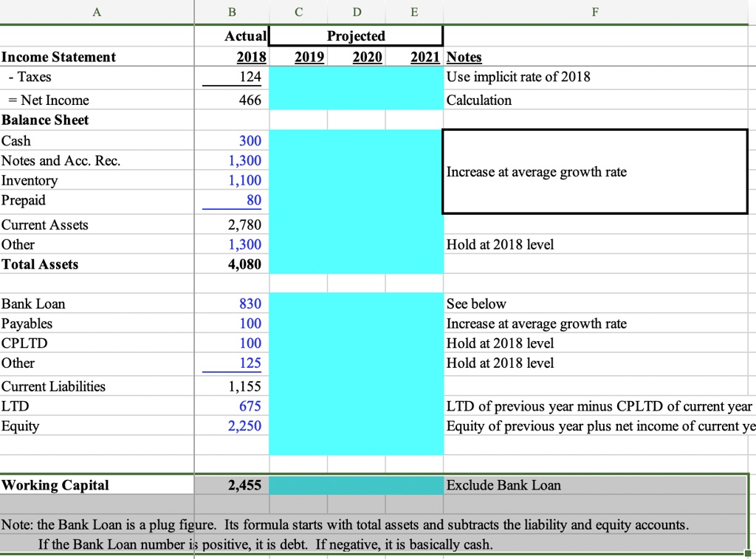Select column header B

(x=231, y=12)
